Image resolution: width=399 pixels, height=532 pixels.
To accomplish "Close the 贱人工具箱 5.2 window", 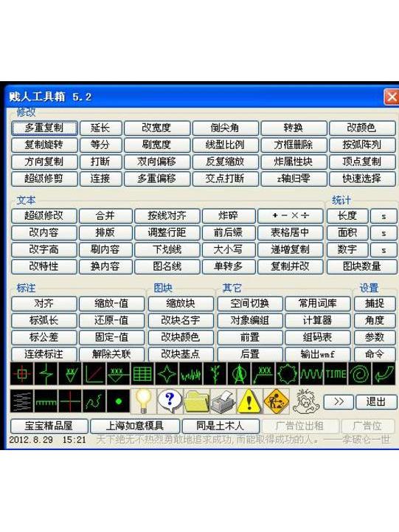I will [x=392, y=97].
